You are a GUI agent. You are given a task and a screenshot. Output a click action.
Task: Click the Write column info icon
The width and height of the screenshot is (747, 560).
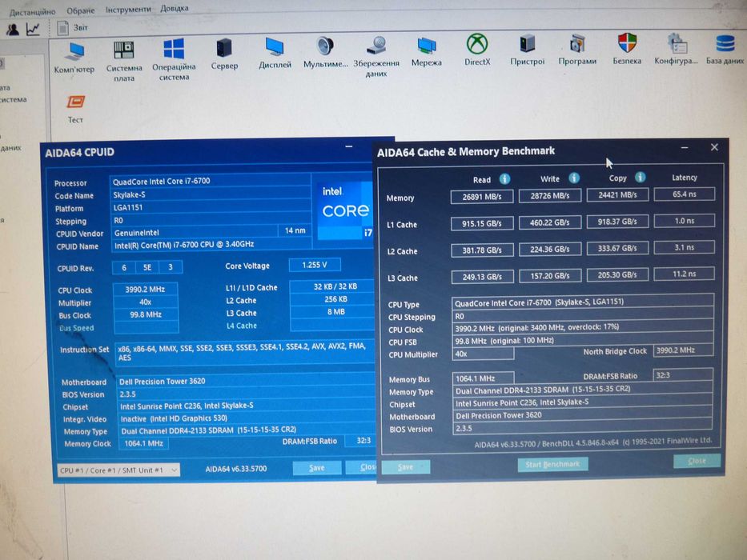574,178
